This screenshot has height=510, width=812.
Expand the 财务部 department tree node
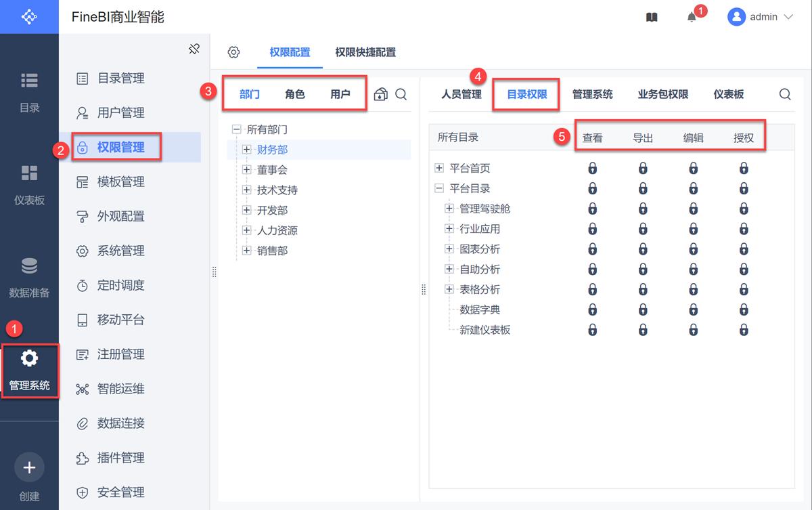point(246,150)
